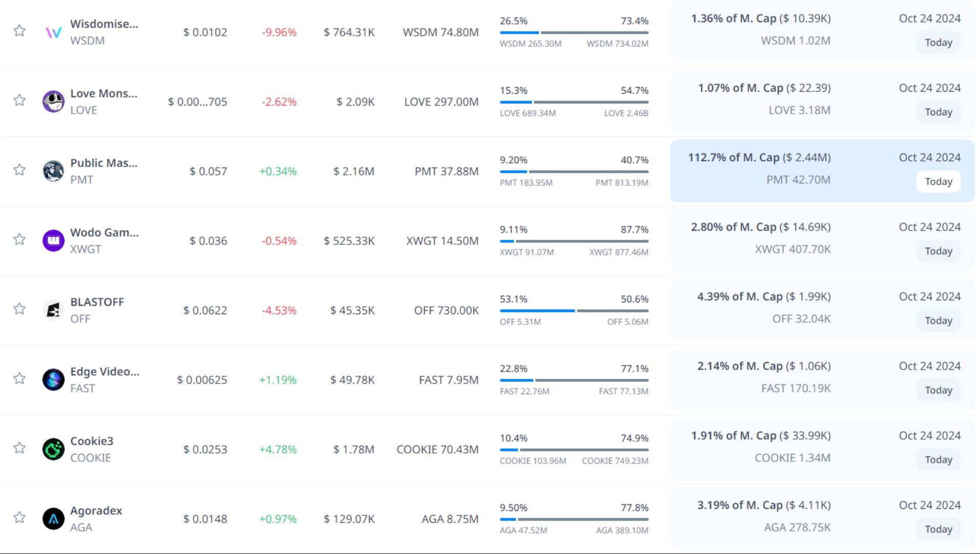Star Agoradex to add to watchlist
This screenshot has width=980, height=554.
pyautogui.click(x=19, y=518)
